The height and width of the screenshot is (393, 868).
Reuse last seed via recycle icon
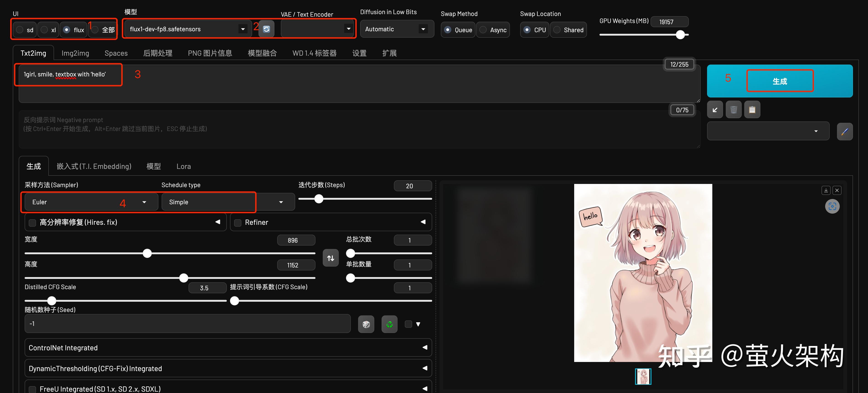coord(389,324)
